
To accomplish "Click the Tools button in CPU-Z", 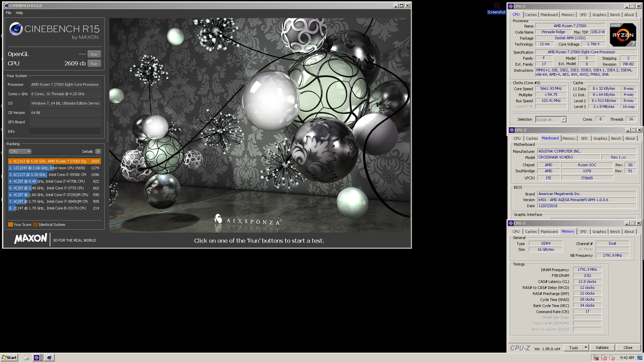I will click(x=574, y=348).
